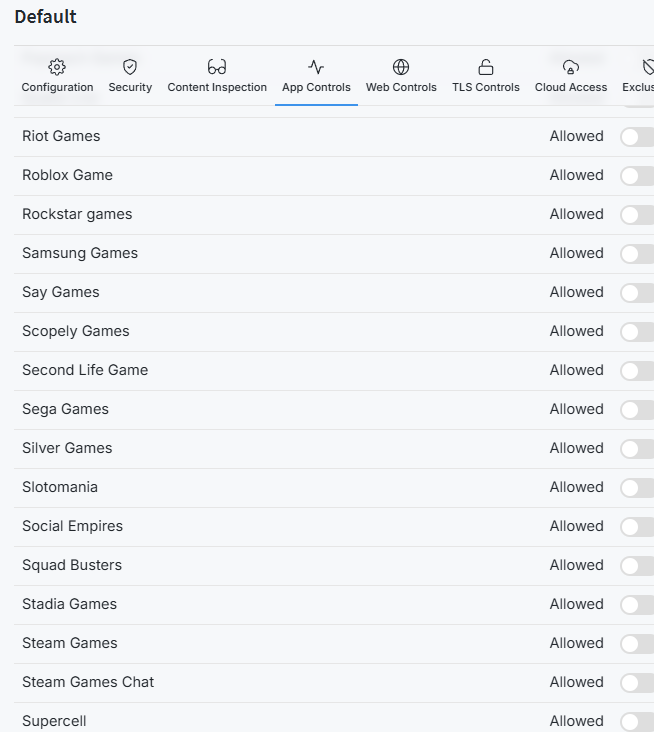
Task: Click the Content Inspection glasses icon
Action: tap(217, 67)
